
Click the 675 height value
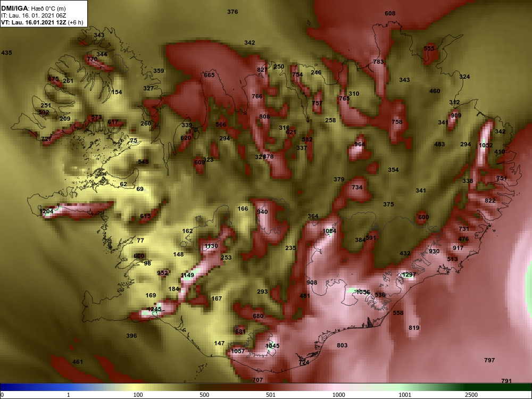coord(53,79)
